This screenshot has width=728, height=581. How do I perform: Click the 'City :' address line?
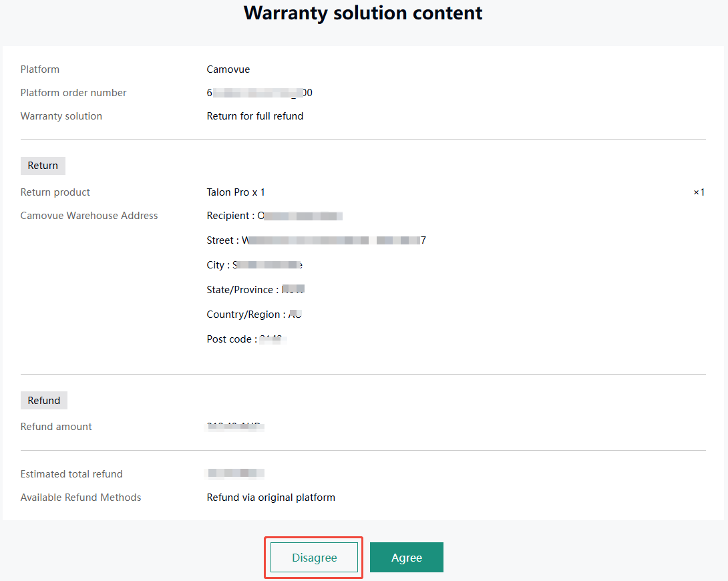254,265
